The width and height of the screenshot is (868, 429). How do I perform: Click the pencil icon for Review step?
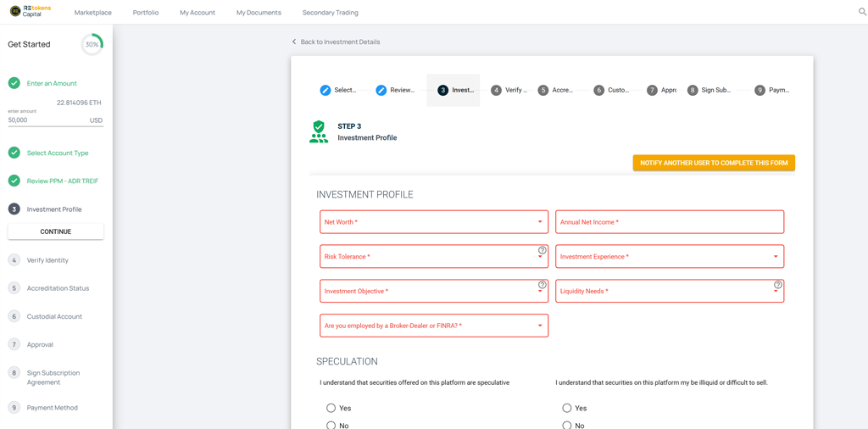381,90
